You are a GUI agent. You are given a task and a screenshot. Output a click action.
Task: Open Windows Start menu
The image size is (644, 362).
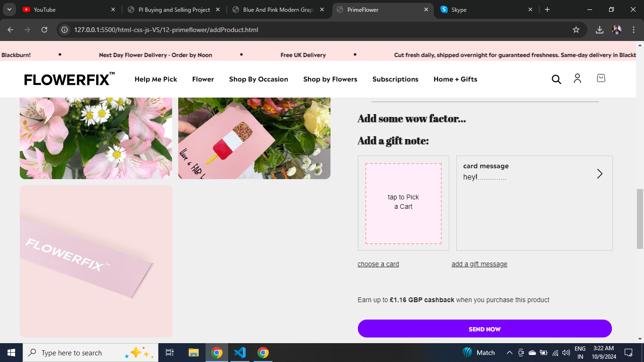click(x=11, y=353)
